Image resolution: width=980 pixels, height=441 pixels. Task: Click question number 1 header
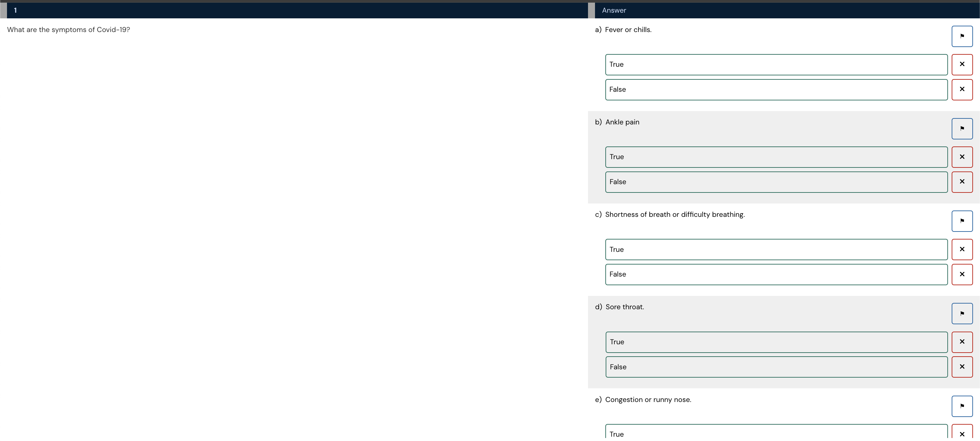[297, 10]
